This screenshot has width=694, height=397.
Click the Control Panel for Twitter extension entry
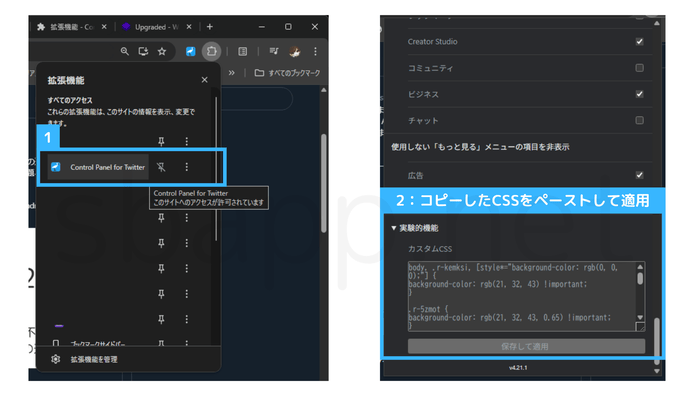[x=98, y=167]
